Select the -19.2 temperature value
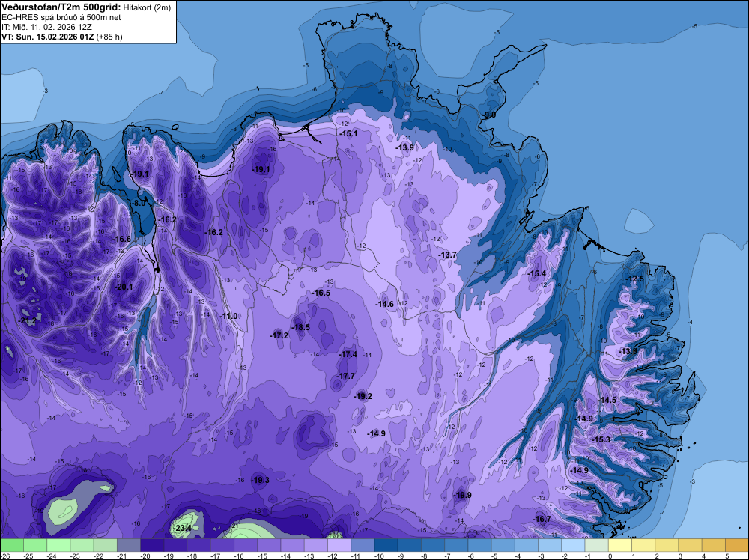The image size is (749, 560). 363,396
